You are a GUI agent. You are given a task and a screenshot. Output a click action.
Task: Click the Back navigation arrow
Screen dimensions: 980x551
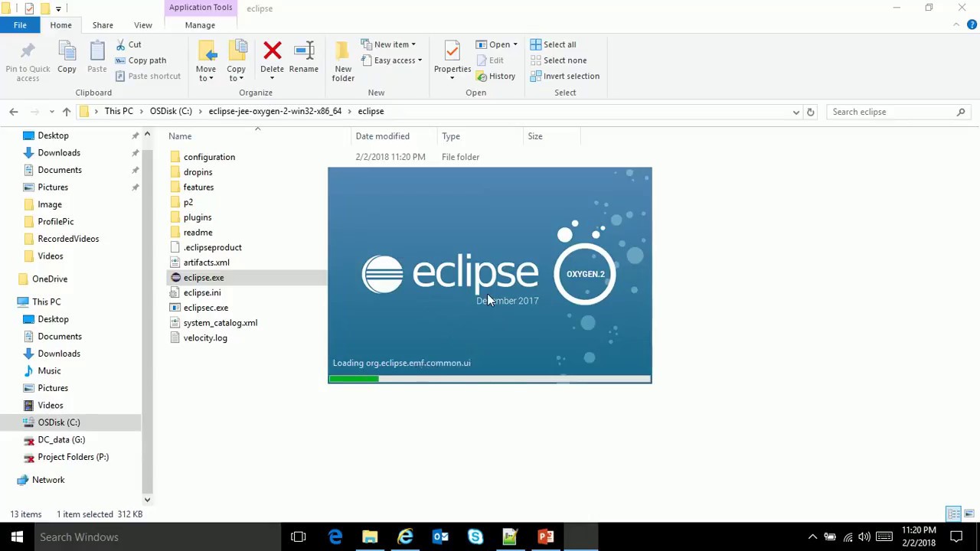click(14, 112)
